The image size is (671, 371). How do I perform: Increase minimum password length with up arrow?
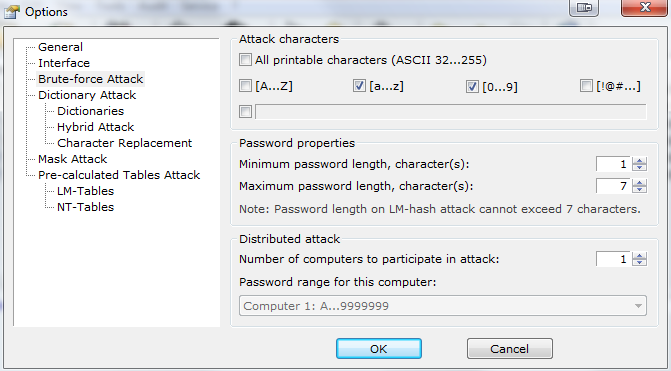(x=640, y=160)
